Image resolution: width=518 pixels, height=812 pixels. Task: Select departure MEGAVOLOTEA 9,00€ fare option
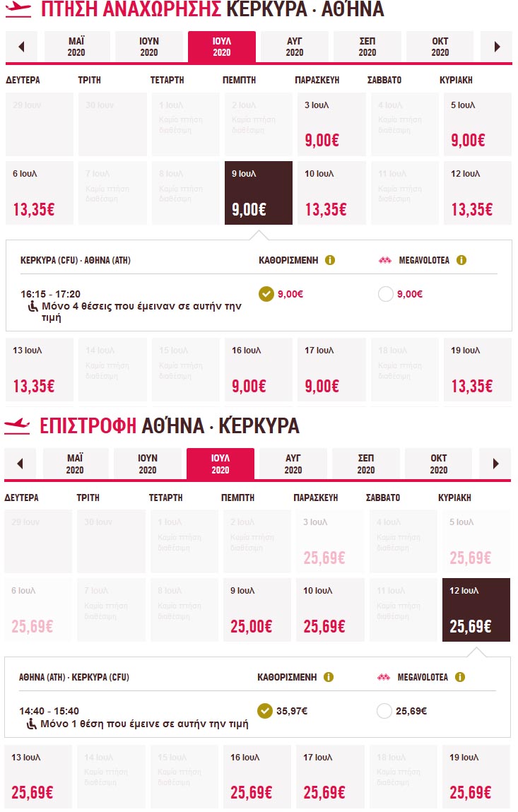[386, 294]
